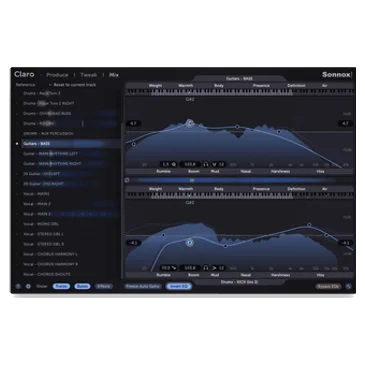Click Harshness label below upper EQ
The width and height of the screenshot is (365, 365).
tap(280, 171)
